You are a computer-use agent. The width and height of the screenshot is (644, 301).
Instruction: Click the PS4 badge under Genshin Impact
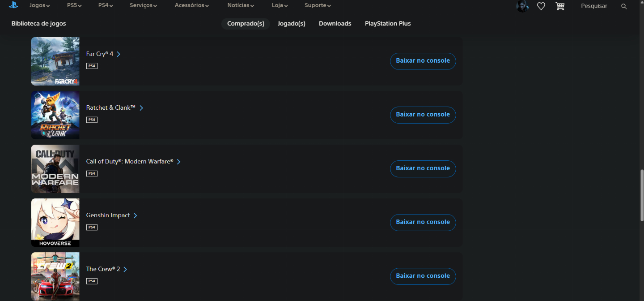pos(92,227)
